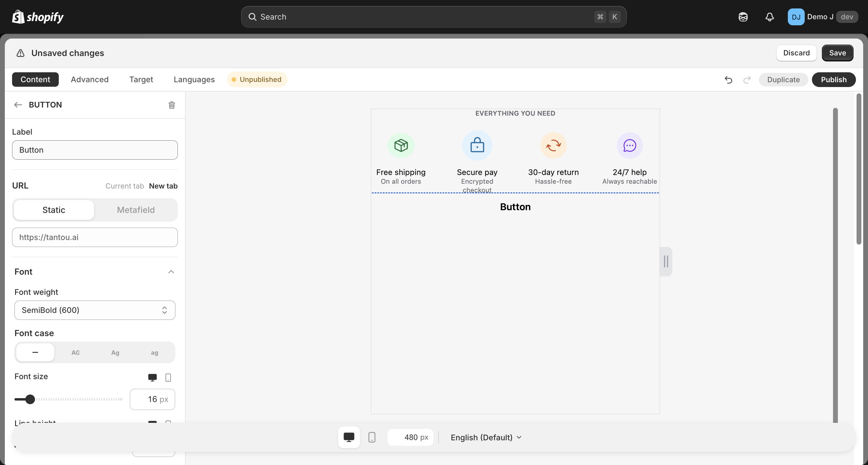This screenshot has width=868, height=465.
Task: Delete the button with the trash icon
Action: point(171,105)
